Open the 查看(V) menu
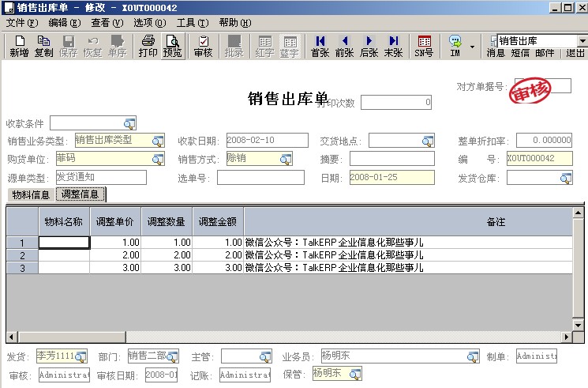 pos(107,23)
